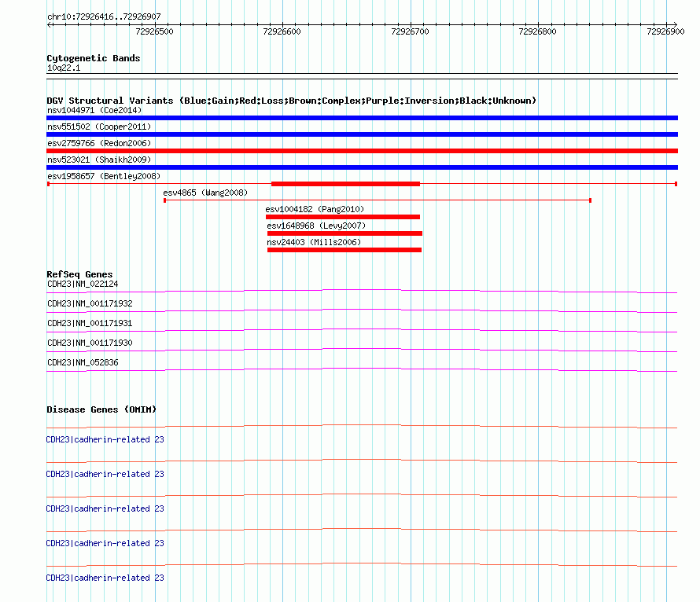Click the red bar for esv1648968
This screenshot has width=700, height=602.
coord(344,233)
